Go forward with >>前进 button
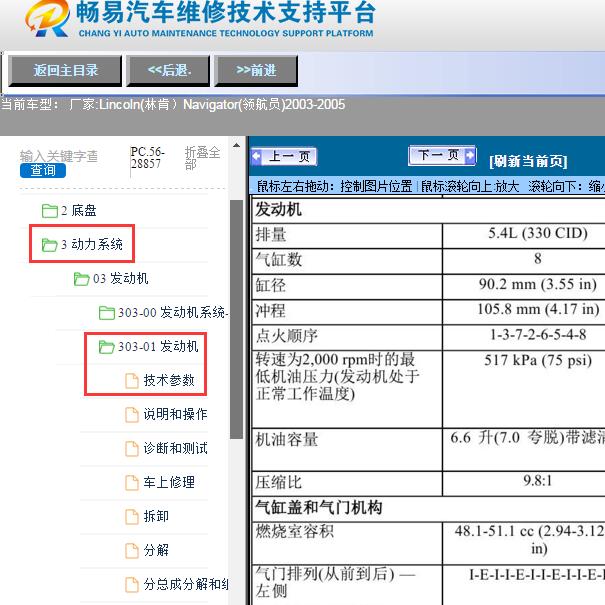 [x=256, y=71]
